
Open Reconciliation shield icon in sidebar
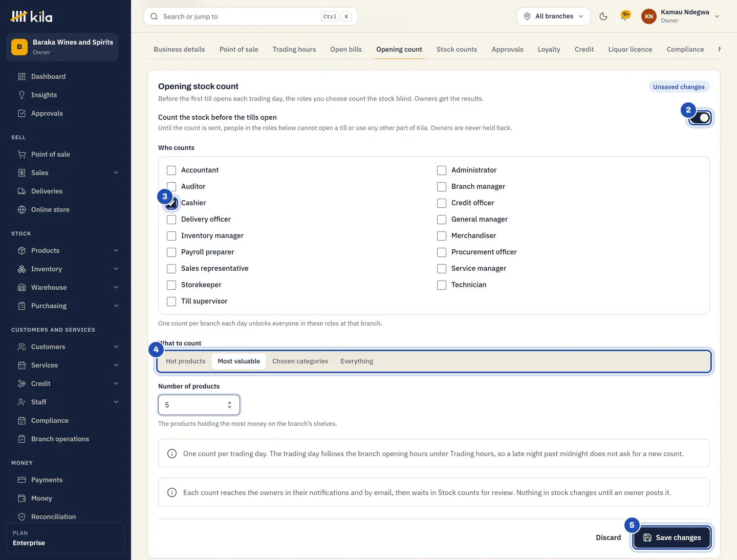click(x=21, y=516)
